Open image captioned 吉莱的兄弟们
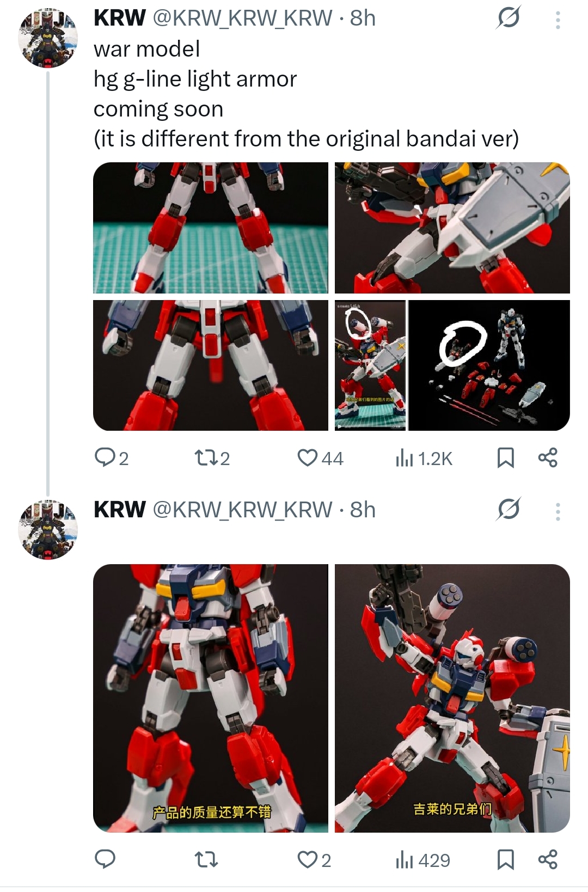 [452, 698]
